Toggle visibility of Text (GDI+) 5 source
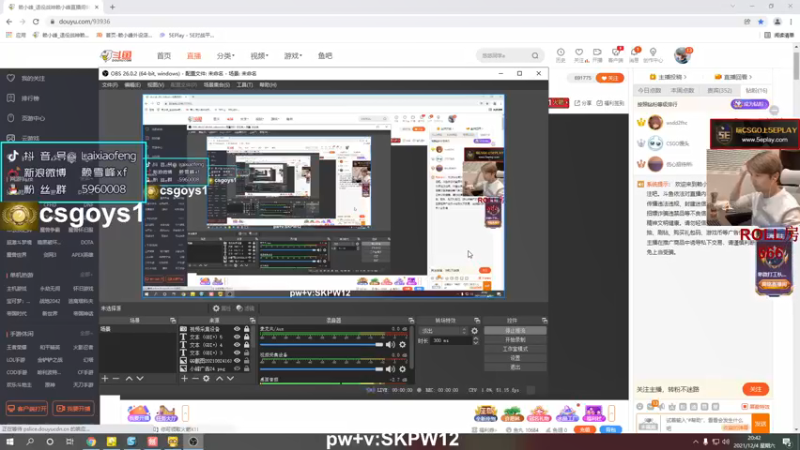The image size is (800, 450). [237, 337]
